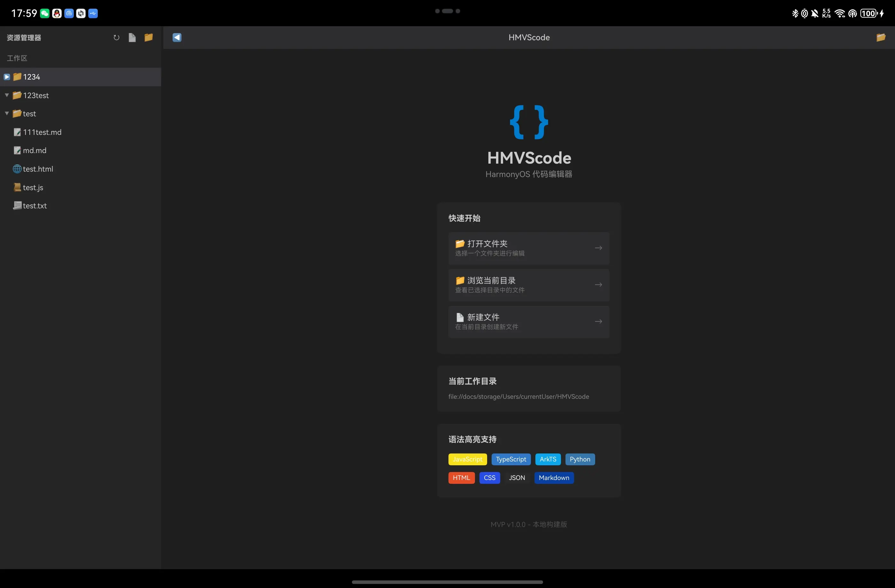Collapse the 123test folder
The height and width of the screenshot is (588, 895).
tap(7, 95)
